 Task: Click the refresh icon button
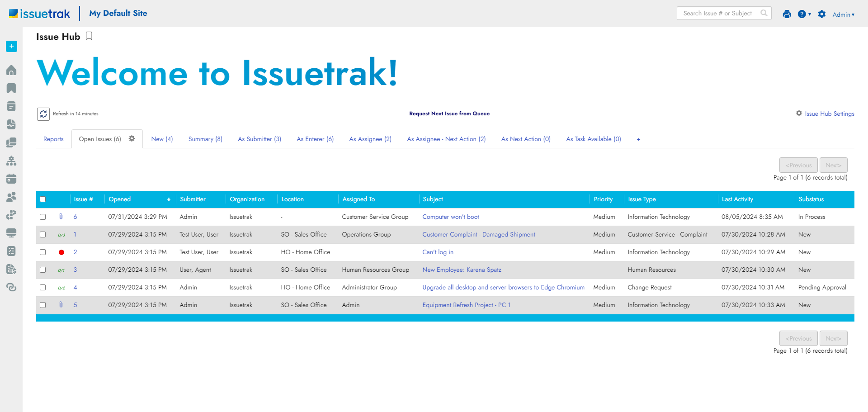43,114
